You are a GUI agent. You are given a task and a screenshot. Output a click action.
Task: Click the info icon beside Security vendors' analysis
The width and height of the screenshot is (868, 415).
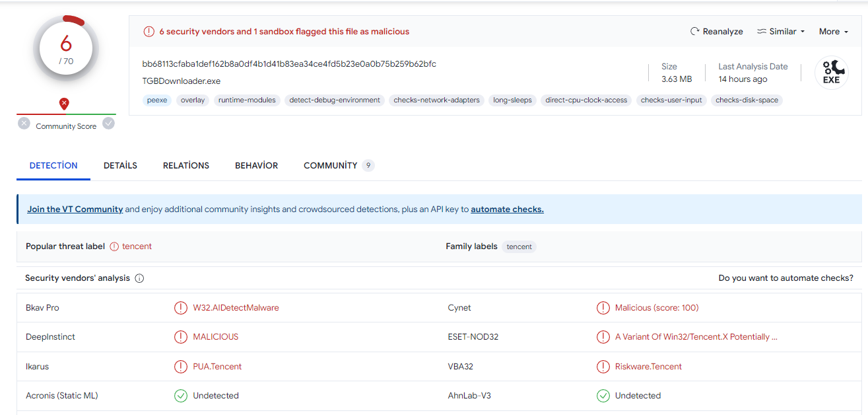pos(139,279)
